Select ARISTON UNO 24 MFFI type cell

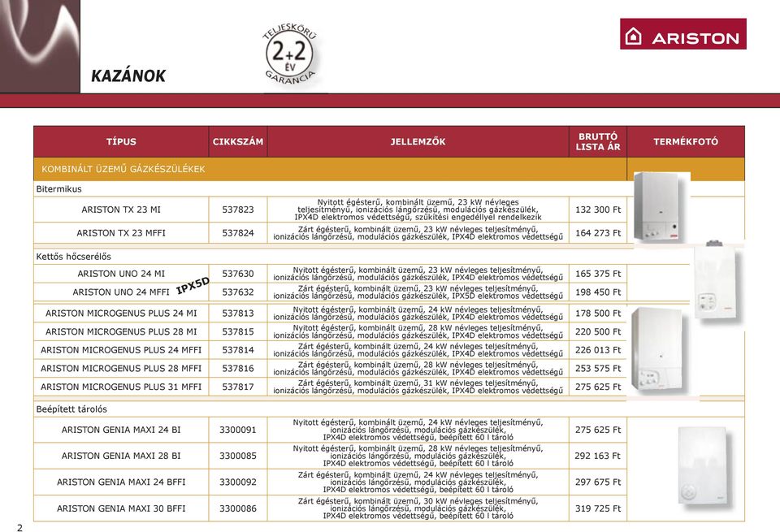[121, 292]
